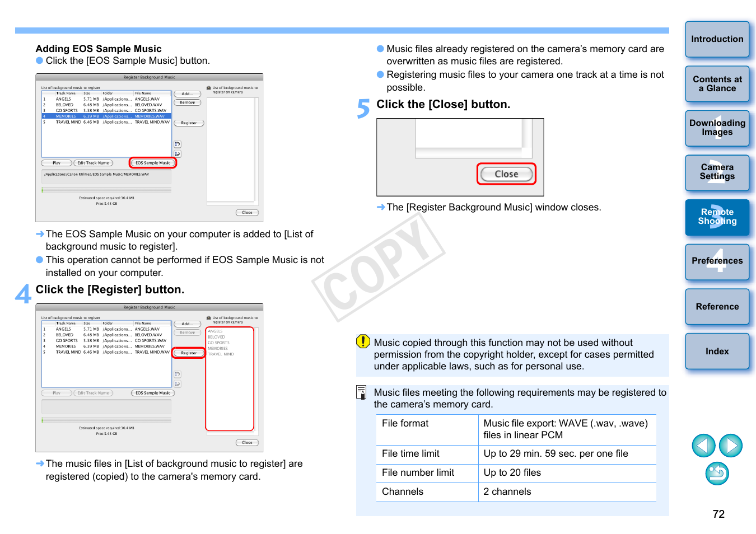
Task: Click camera icon in dialog with MEMORIES highlighted
Action: (209, 88)
